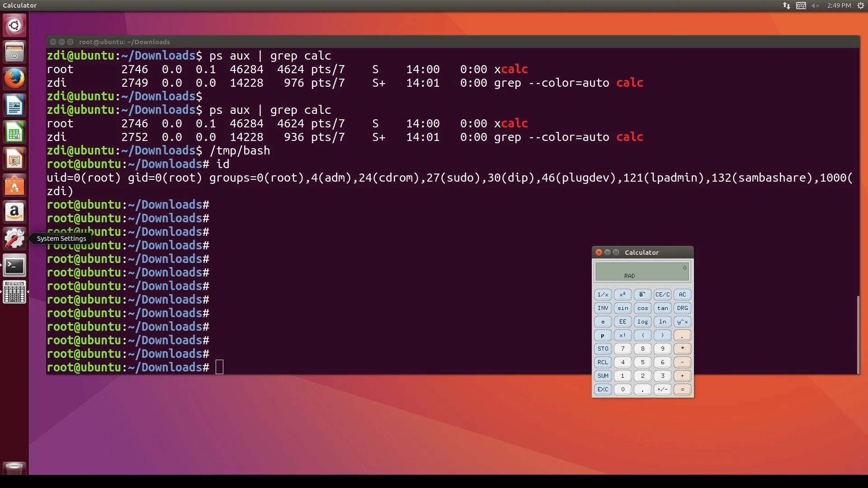Select the xcalc calculator dock icon

point(14,292)
